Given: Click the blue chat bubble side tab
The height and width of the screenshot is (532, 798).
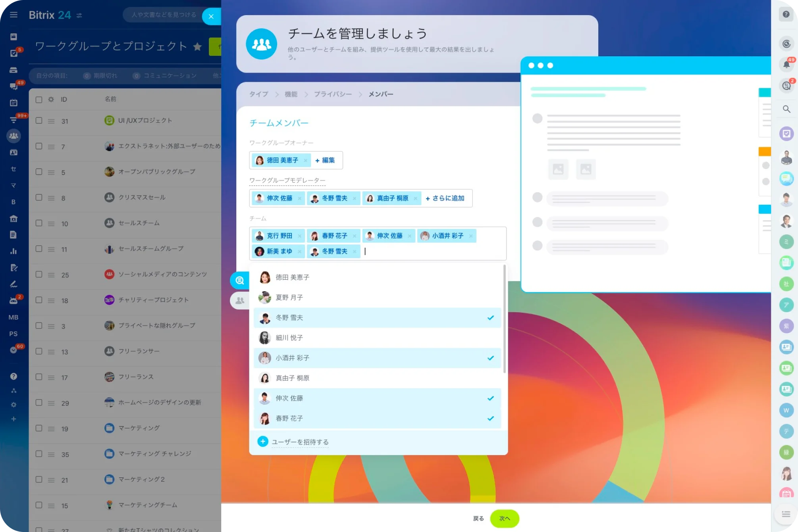Looking at the screenshot, I should click(x=239, y=281).
